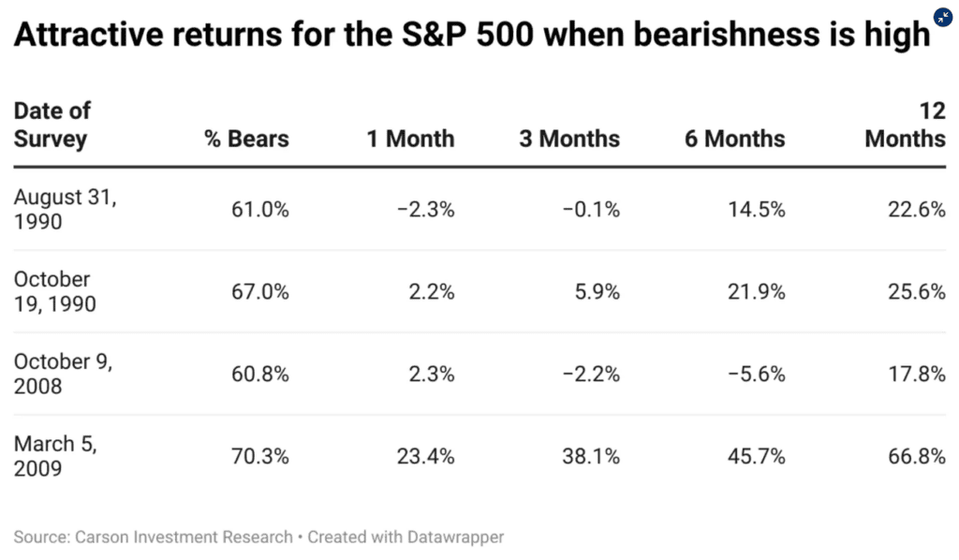
Task: Click the 70.3% bears value
Action: [x=260, y=457]
